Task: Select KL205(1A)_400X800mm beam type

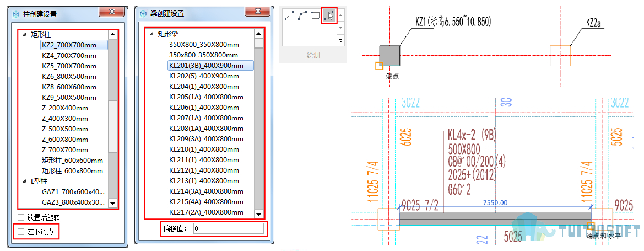Action: coord(206,97)
